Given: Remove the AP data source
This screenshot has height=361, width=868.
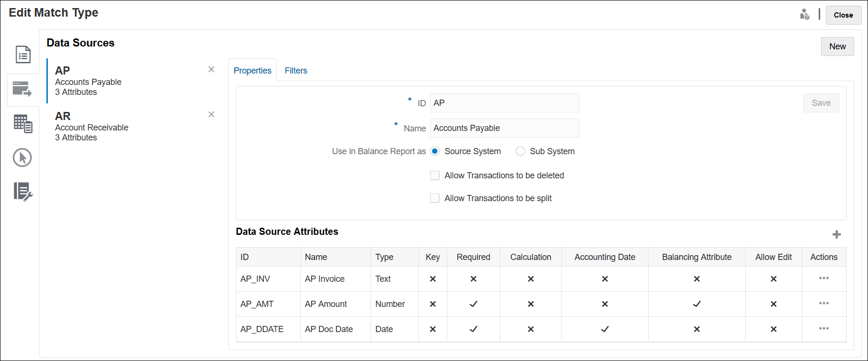Looking at the screenshot, I should coord(211,69).
